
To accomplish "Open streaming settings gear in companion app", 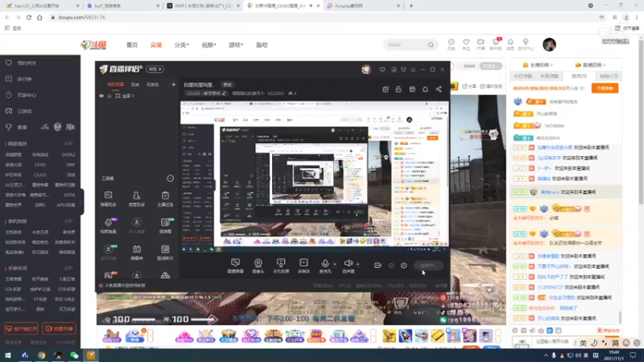I will point(404,265).
